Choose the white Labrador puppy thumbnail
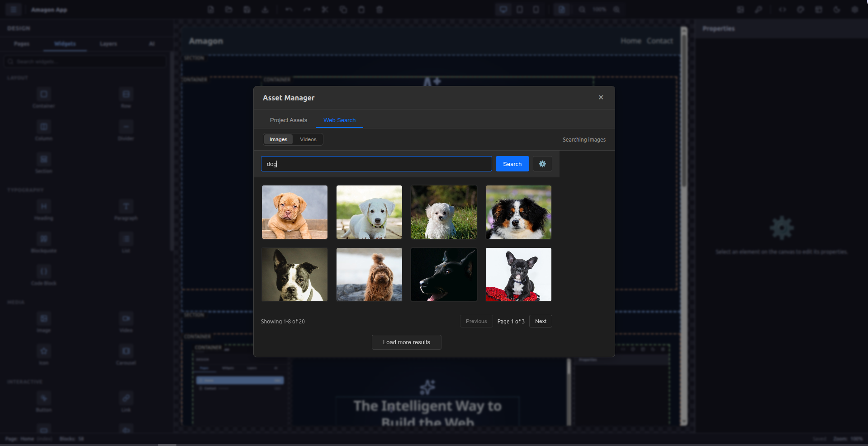This screenshot has width=868, height=446. tap(369, 212)
